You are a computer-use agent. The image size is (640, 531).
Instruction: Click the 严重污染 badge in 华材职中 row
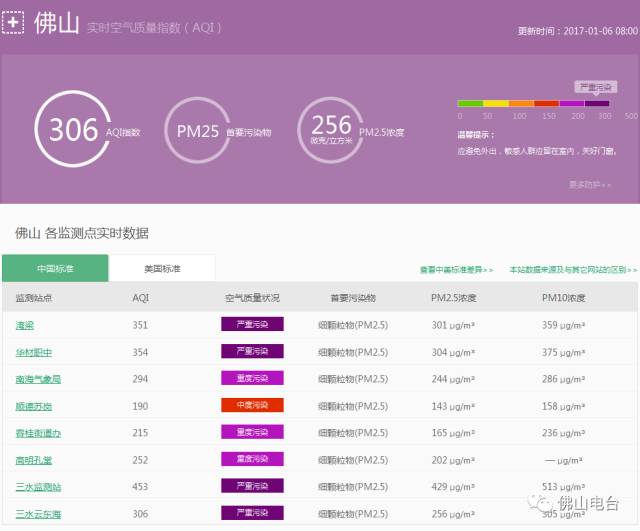pyautogui.click(x=252, y=351)
